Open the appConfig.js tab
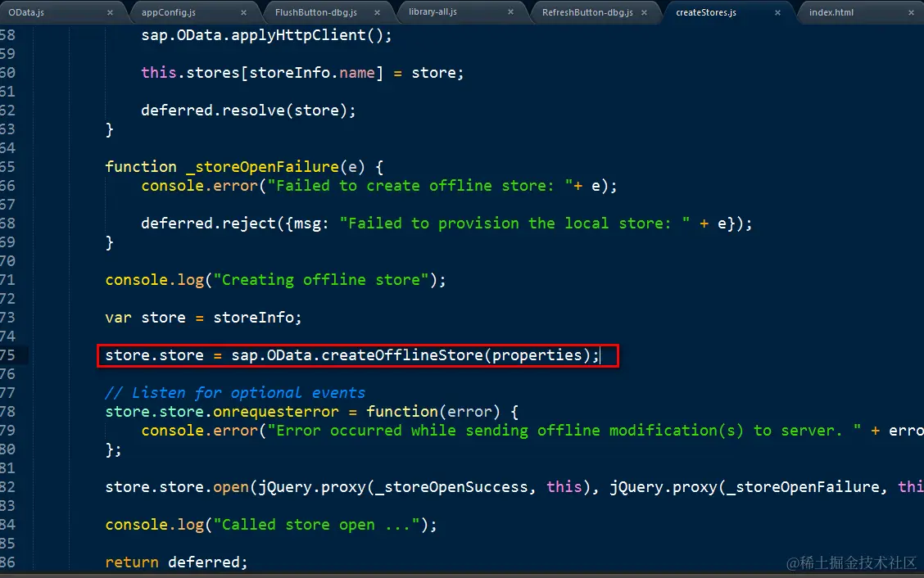 [x=169, y=12]
